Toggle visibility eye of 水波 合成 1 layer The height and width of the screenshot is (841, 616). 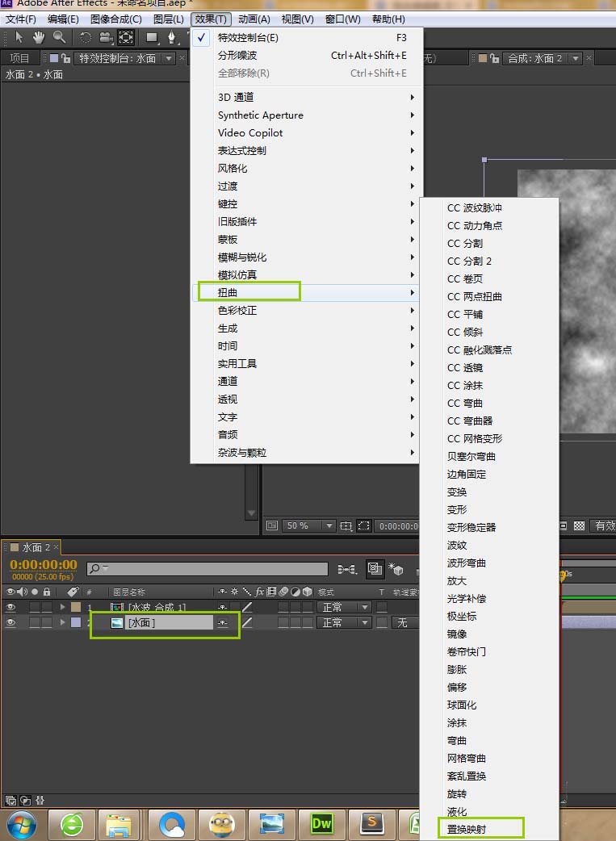[x=10, y=607]
